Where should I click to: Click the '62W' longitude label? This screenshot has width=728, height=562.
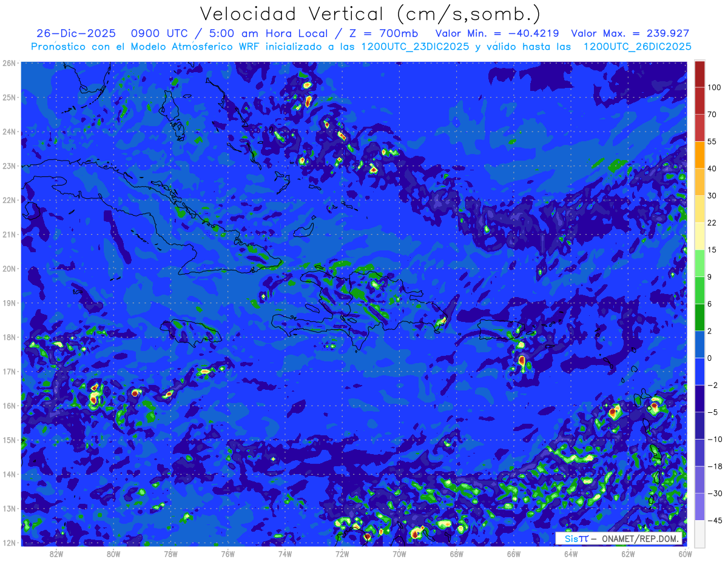pos(628,554)
